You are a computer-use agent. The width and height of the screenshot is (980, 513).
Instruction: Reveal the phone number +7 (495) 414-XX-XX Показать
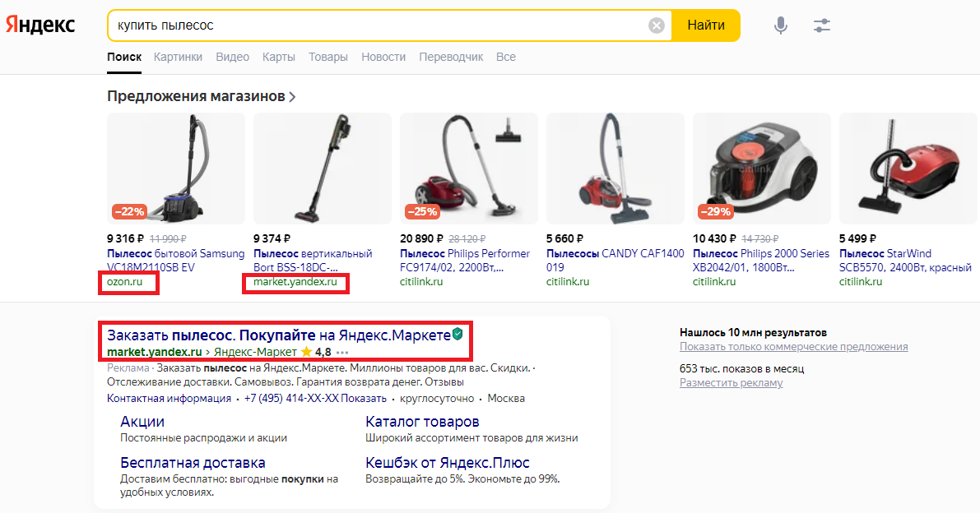click(316, 398)
